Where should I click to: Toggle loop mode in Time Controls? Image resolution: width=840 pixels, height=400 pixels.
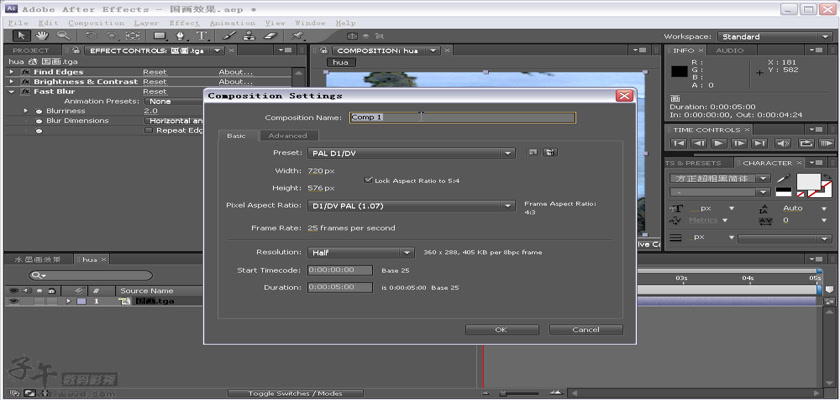pos(805,143)
